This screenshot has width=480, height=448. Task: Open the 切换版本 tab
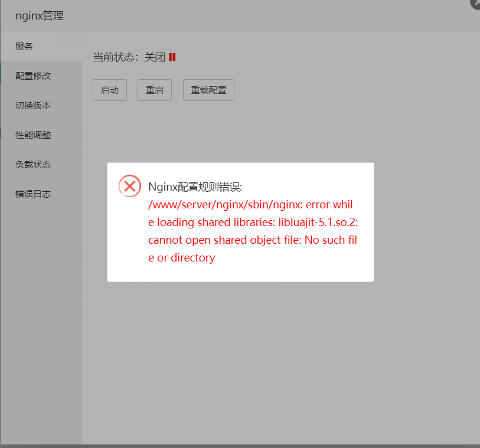click(x=41, y=105)
